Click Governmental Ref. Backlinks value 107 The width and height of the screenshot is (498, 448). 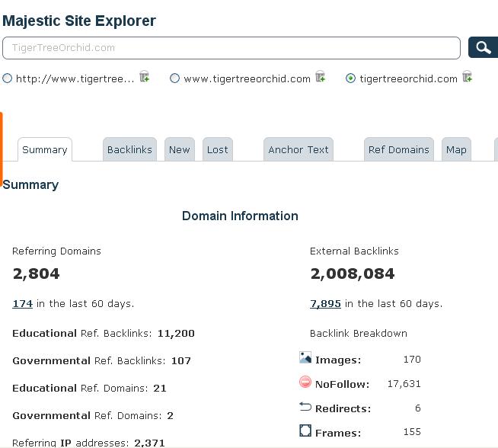click(181, 360)
